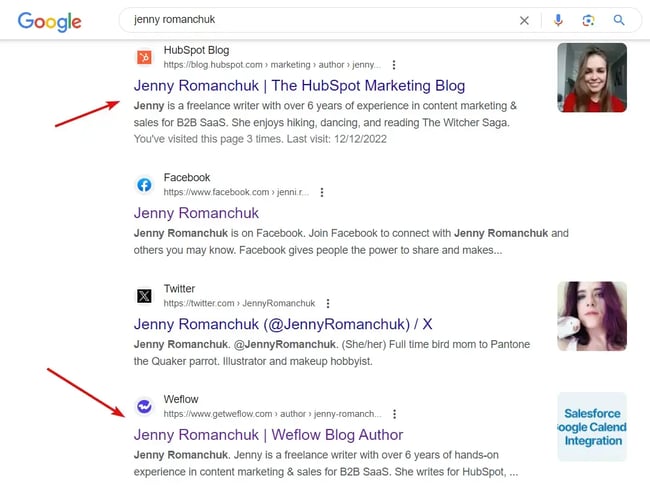Click the 'She writes for HubSpot' snippet
The image size is (650, 493).
click(x=449, y=472)
